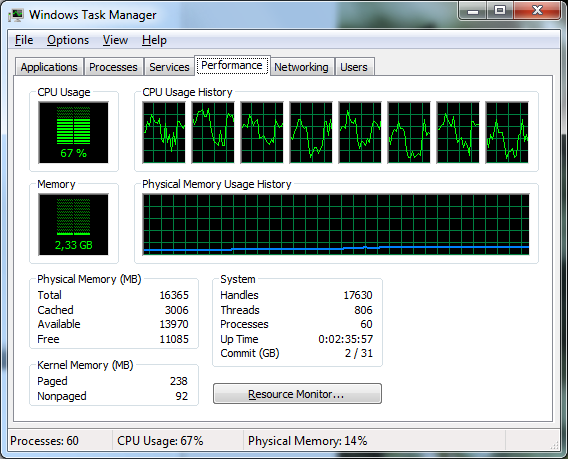
Task: Click the System group label
Action: tap(238, 279)
